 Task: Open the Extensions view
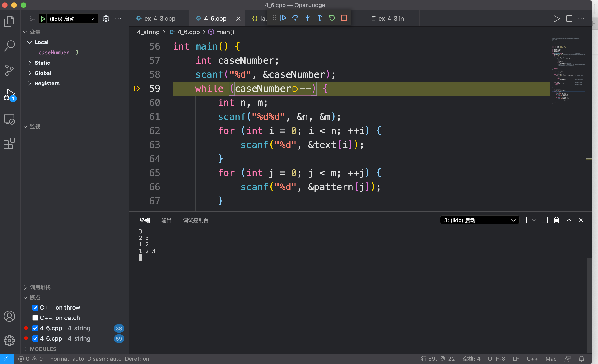point(9,144)
